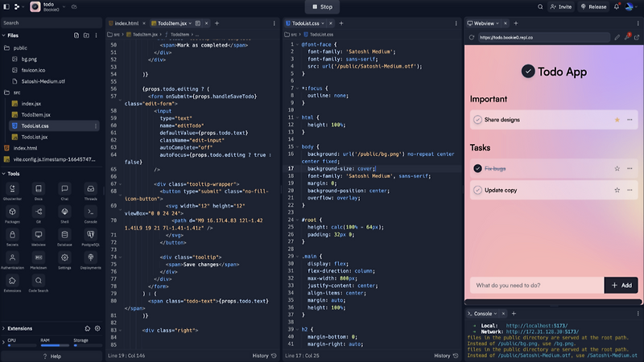
Task: Open the TodoItem.jsx tab dropdown arrow
Action: (190, 23)
